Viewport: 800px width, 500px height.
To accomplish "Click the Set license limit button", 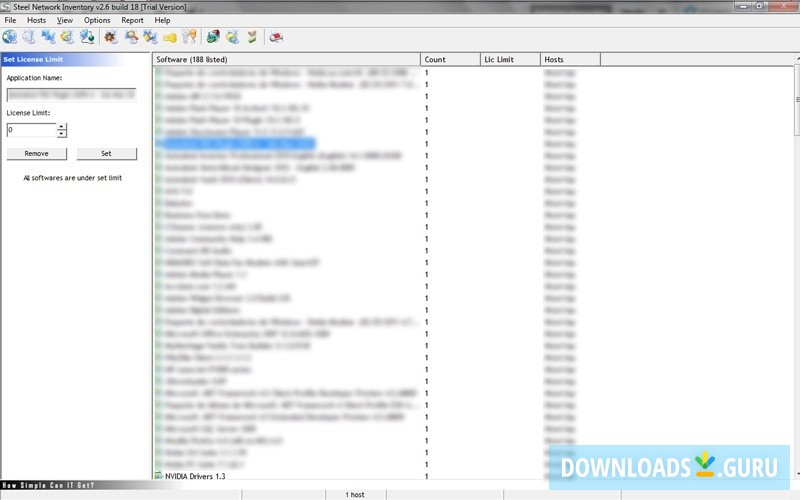I will point(106,154).
